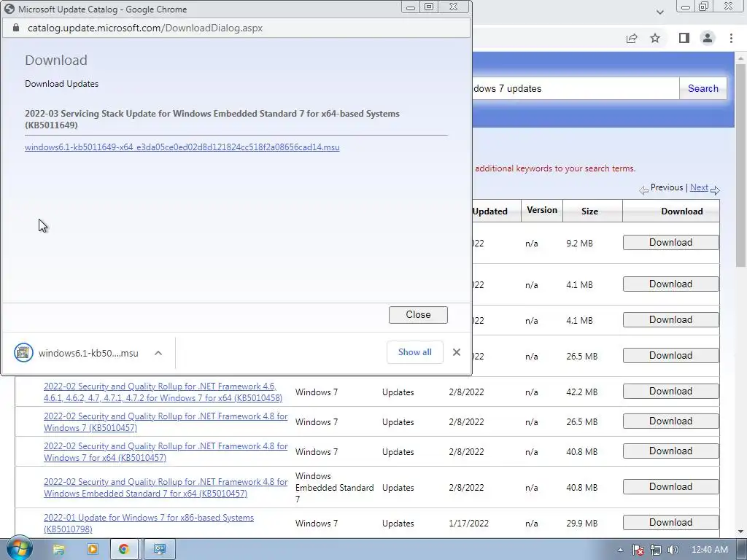Sort by the Size column header
Image resolution: width=747 pixels, height=560 pixels.
[589, 211]
